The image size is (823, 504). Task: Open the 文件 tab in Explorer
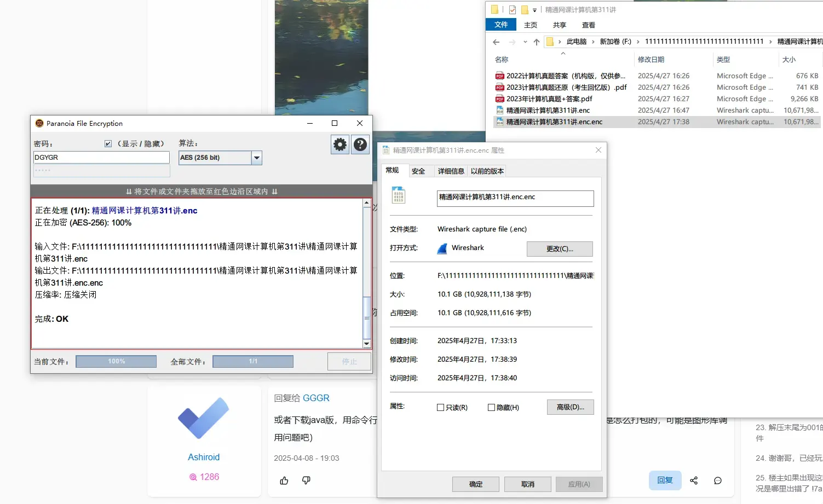click(501, 25)
